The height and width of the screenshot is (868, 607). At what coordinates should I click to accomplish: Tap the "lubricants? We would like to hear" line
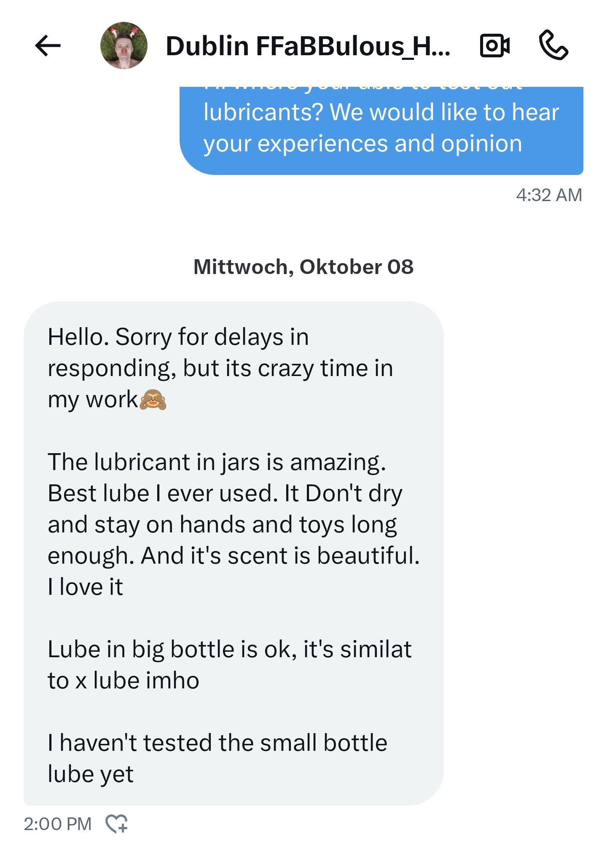click(x=381, y=112)
